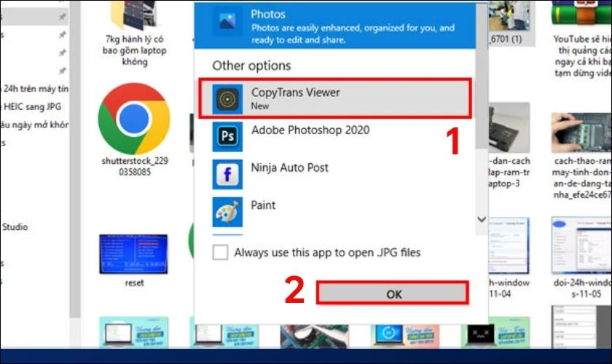This screenshot has width=612, height=364.
Task: Select the '_6701 (1)' image file
Action: click(510, 17)
